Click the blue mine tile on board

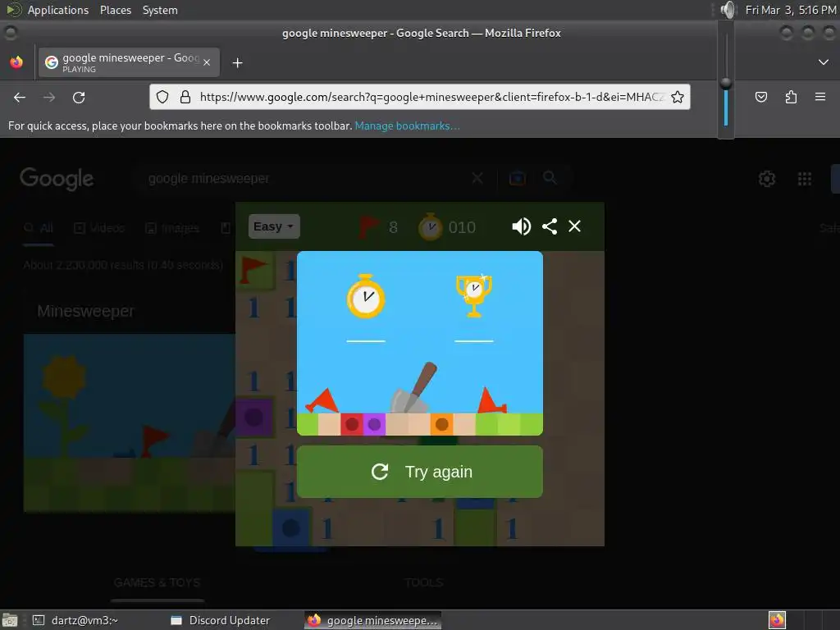[291, 528]
